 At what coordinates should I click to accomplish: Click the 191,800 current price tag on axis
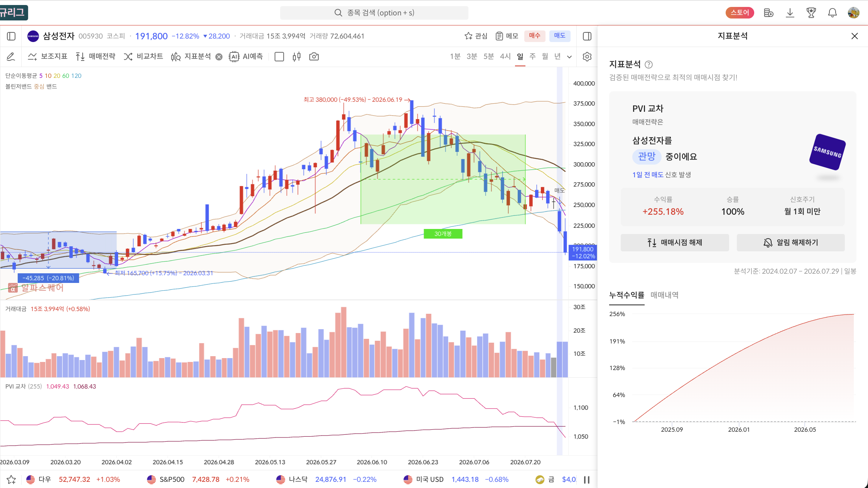[x=583, y=252]
